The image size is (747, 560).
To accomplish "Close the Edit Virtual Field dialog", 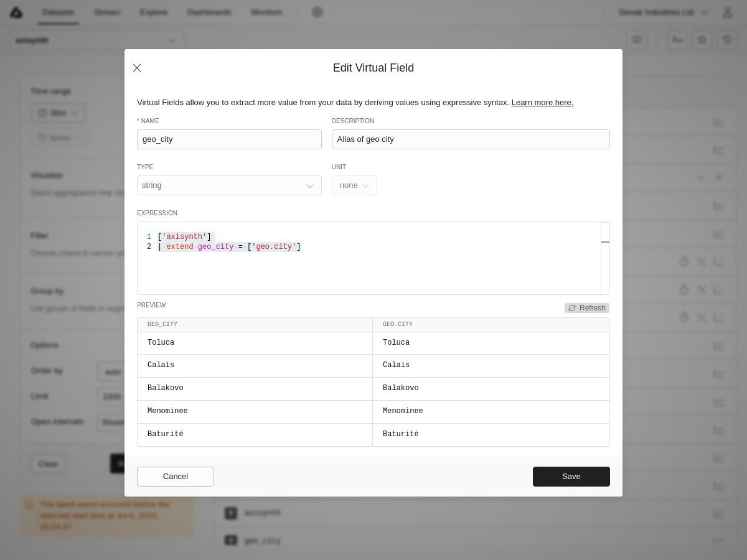I will coord(137,68).
